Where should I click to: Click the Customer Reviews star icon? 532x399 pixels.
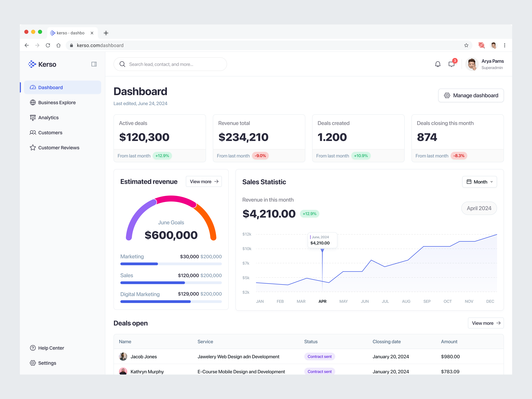[x=33, y=147]
